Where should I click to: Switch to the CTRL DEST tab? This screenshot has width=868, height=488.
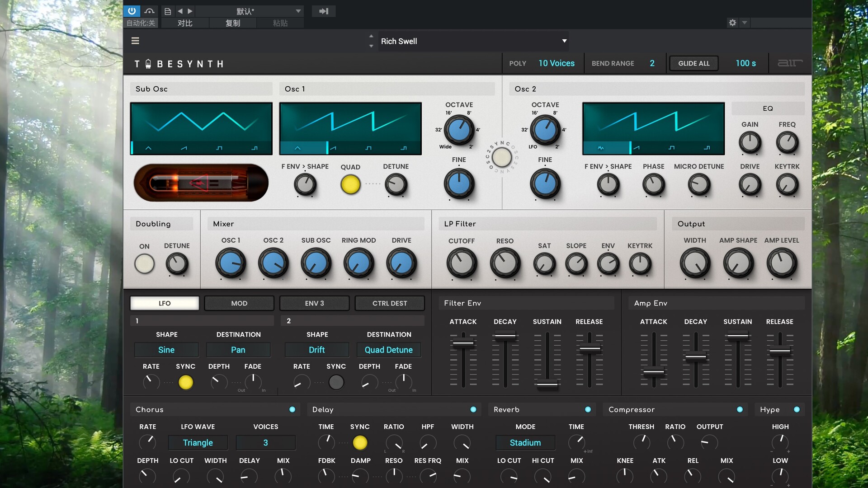(389, 303)
